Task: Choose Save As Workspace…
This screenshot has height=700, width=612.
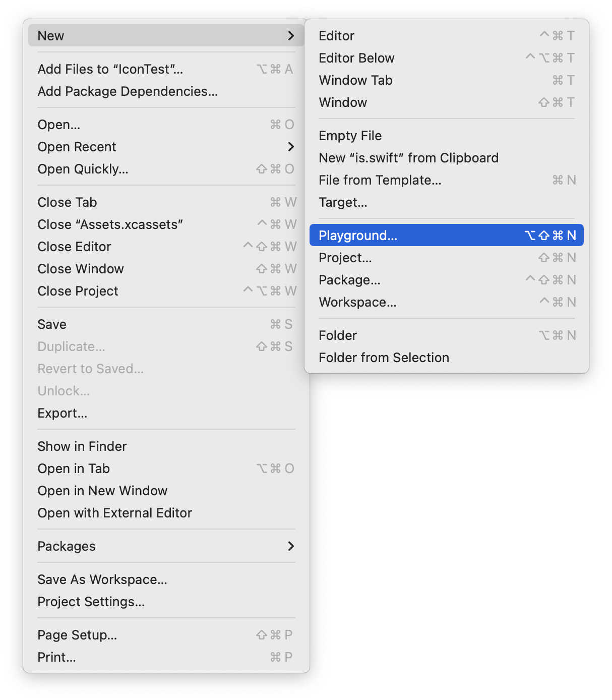Action: 102,579
